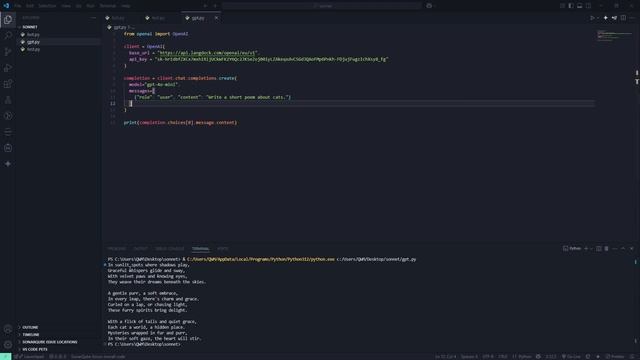
Task: Open the Edit menu
Action: pyautogui.click(x=30, y=6)
